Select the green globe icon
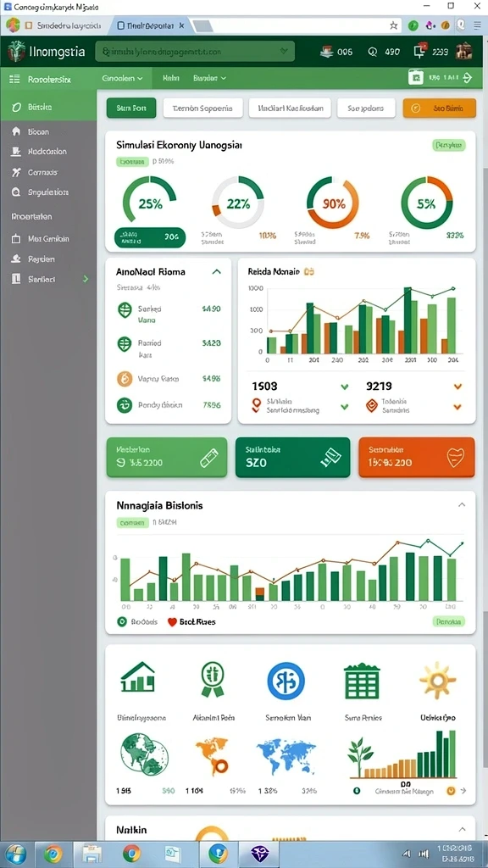The image size is (488, 868). pos(144,754)
